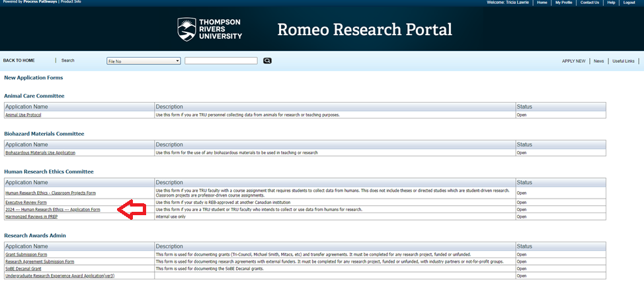Open the File No search dropdown
Screen dimensions: 644x284
(143, 61)
